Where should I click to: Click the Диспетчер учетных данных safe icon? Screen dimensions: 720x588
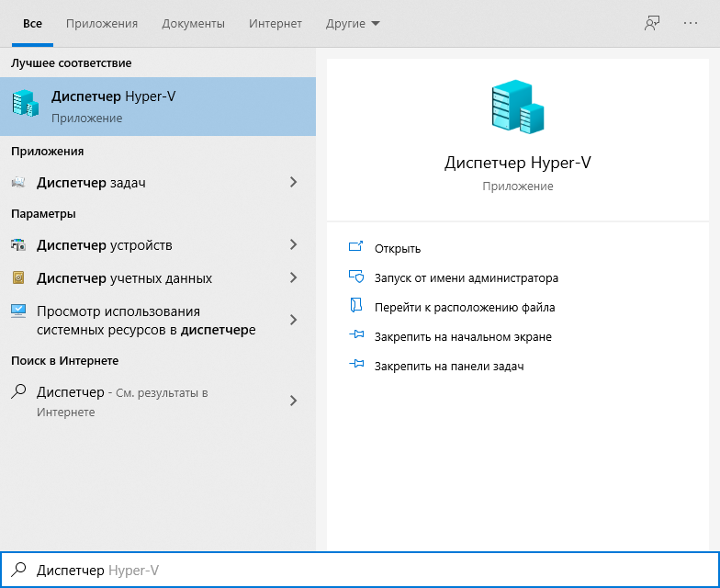[18, 277]
